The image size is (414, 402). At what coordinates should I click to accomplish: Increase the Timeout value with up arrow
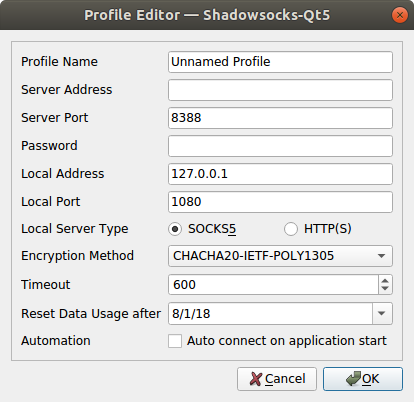point(385,281)
